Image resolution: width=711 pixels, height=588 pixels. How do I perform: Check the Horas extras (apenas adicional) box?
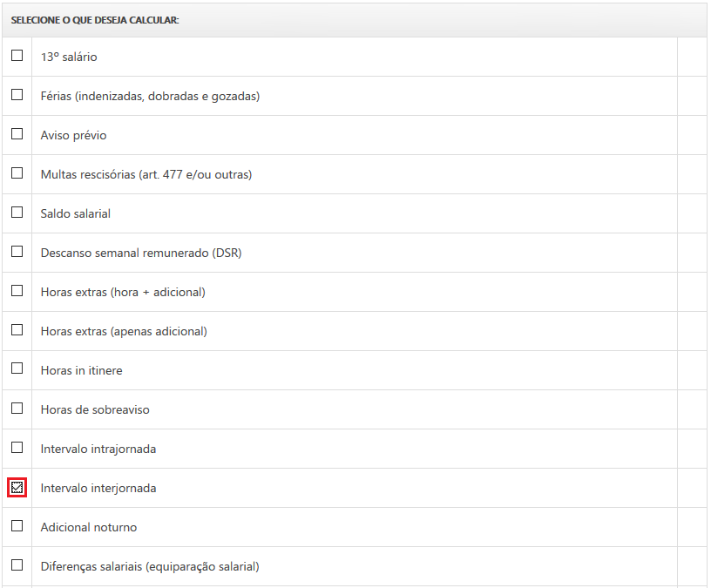pyautogui.click(x=17, y=330)
